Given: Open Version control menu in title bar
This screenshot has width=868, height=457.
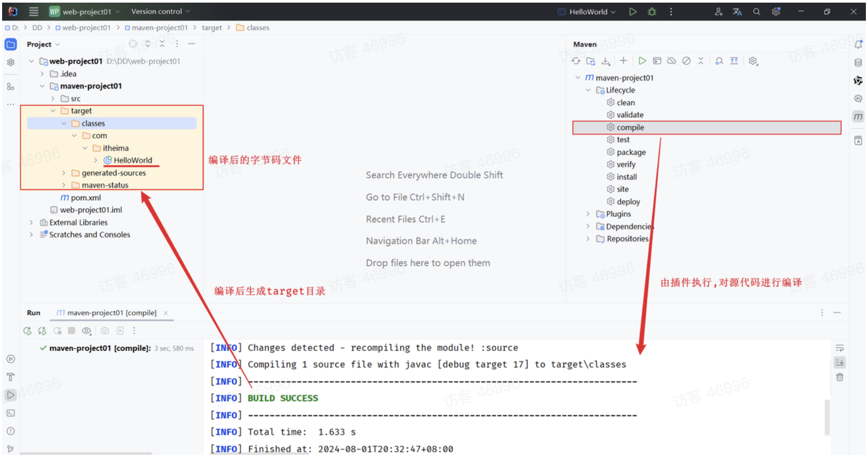Looking at the screenshot, I should [x=160, y=12].
